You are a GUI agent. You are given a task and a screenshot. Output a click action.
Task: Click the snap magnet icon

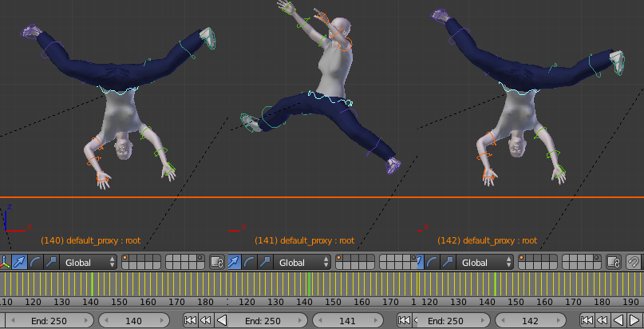pos(632,262)
